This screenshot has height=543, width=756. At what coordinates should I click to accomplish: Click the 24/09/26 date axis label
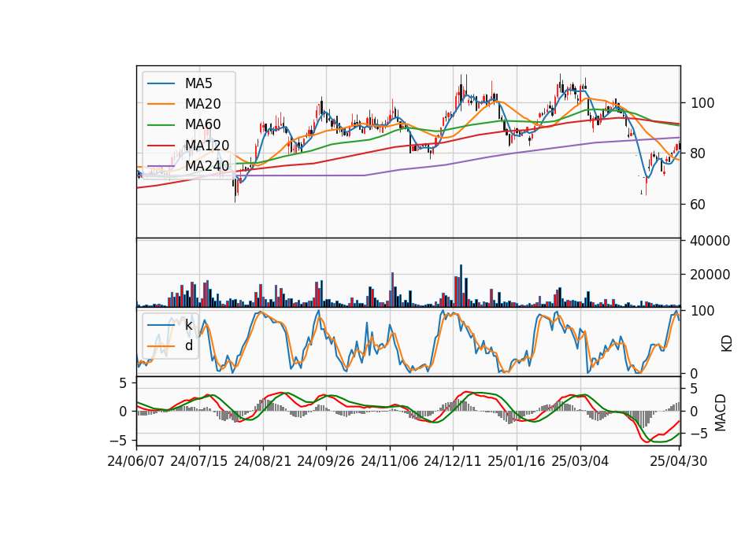(x=325, y=461)
